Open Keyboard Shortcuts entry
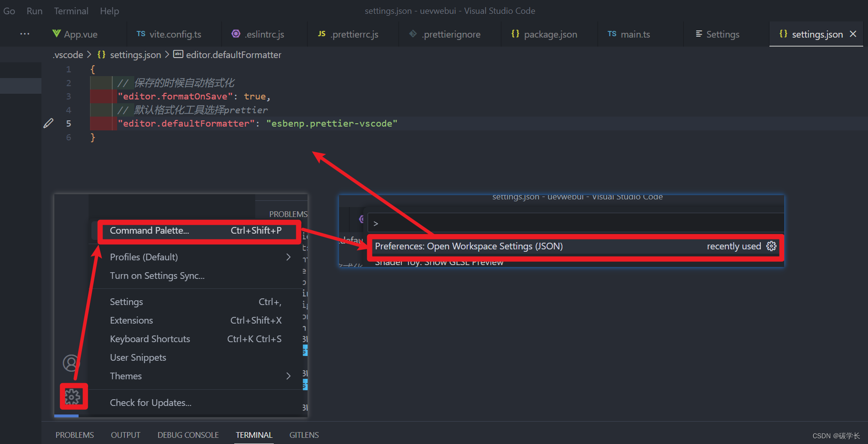 pos(195,339)
